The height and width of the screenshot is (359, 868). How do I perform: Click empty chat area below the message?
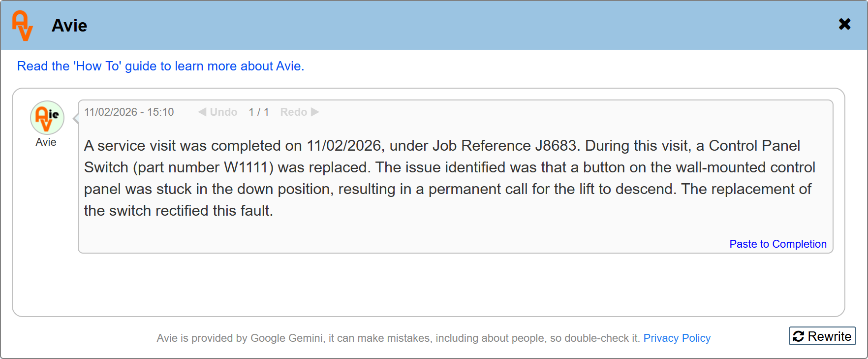coord(428,286)
